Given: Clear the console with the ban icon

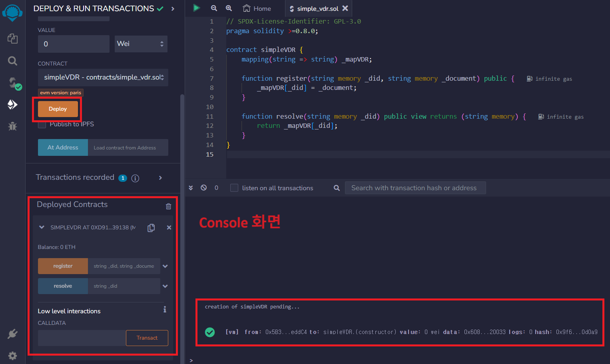Looking at the screenshot, I should tap(203, 187).
